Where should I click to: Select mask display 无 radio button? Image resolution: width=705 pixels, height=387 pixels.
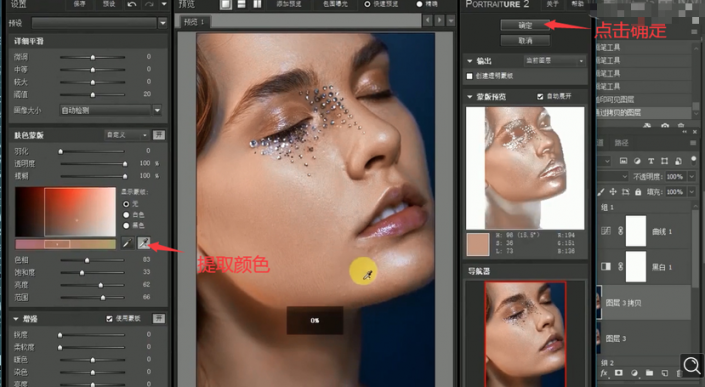pos(126,204)
